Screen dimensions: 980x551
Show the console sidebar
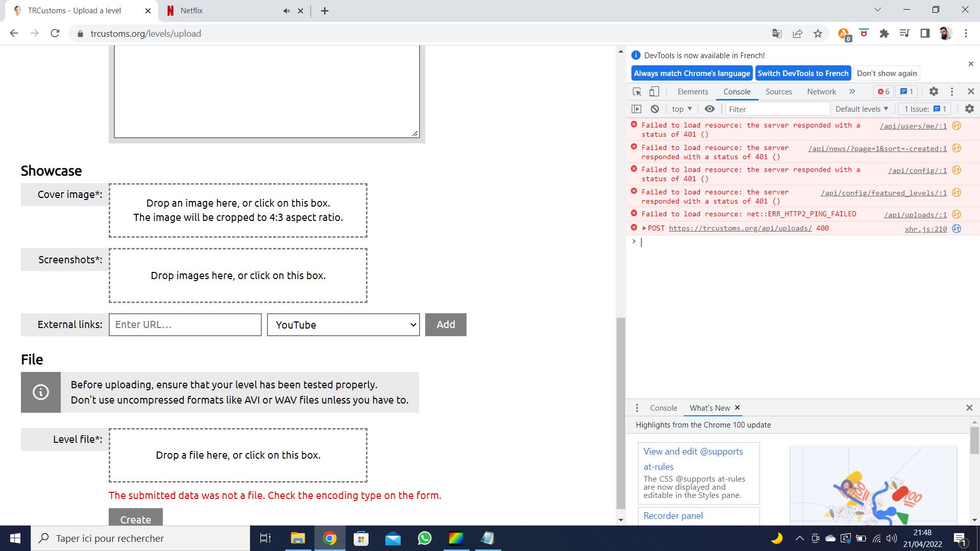point(636,109)
